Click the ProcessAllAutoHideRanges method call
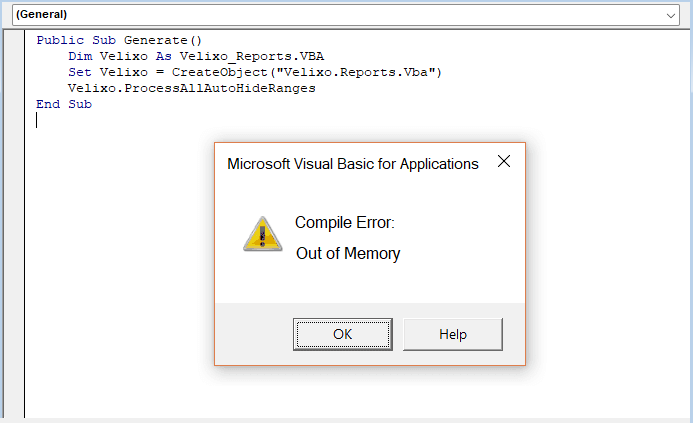This screenshot has width=693, height=423. pos(220,88)
